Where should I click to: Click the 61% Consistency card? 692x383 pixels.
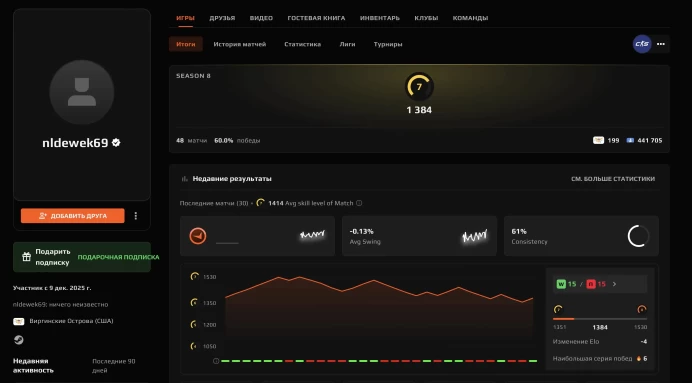pos(581,236)
